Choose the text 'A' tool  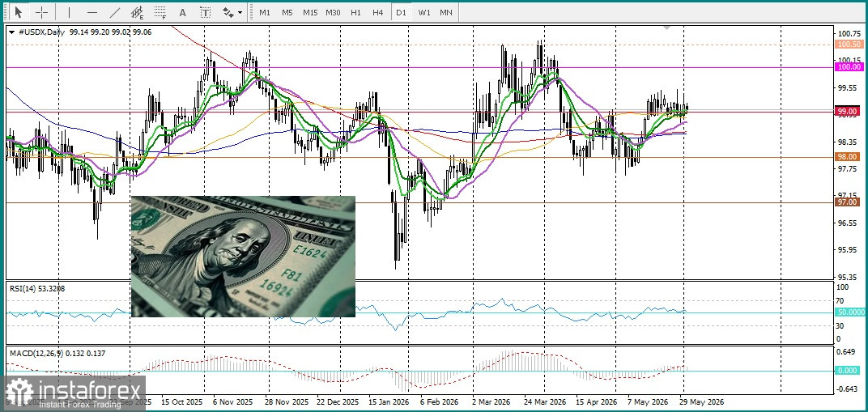pos(183,11)
